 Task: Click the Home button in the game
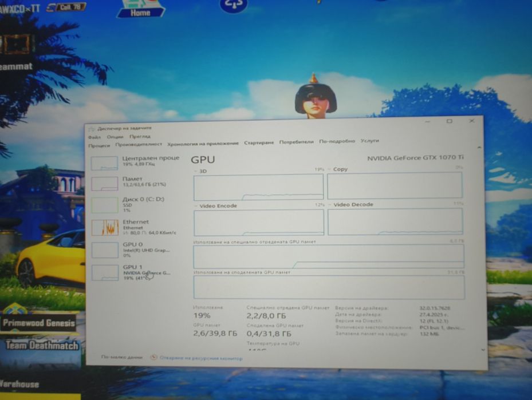[x=140, y=10]
